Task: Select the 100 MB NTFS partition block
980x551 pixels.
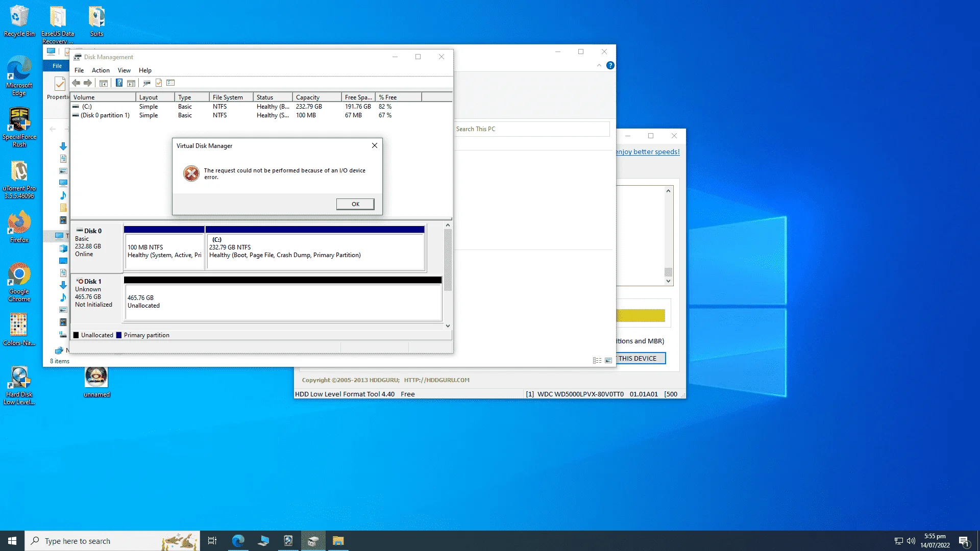Action: click(x=164, y=248)
